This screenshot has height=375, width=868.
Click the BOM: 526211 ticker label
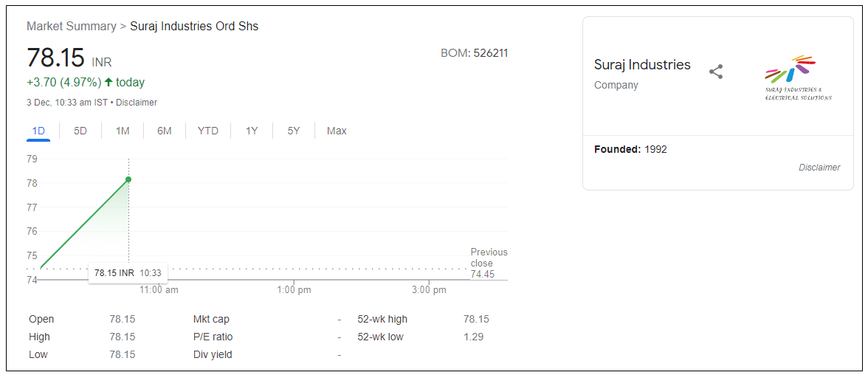pyautogui.click(x=474, y=53)
